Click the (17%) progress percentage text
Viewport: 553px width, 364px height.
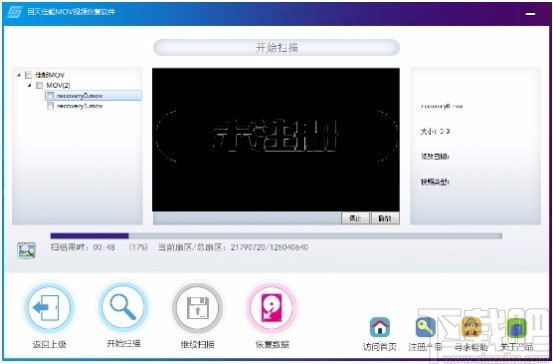point(138,247)
